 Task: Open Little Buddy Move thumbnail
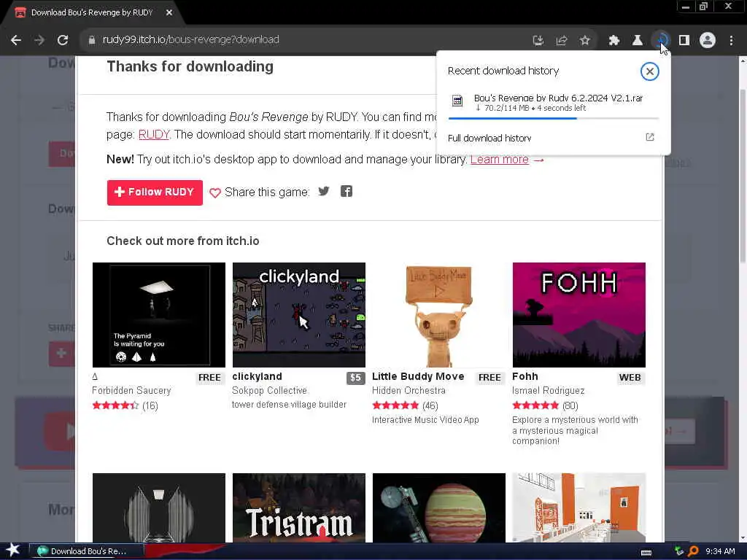(x=438, y=315)
